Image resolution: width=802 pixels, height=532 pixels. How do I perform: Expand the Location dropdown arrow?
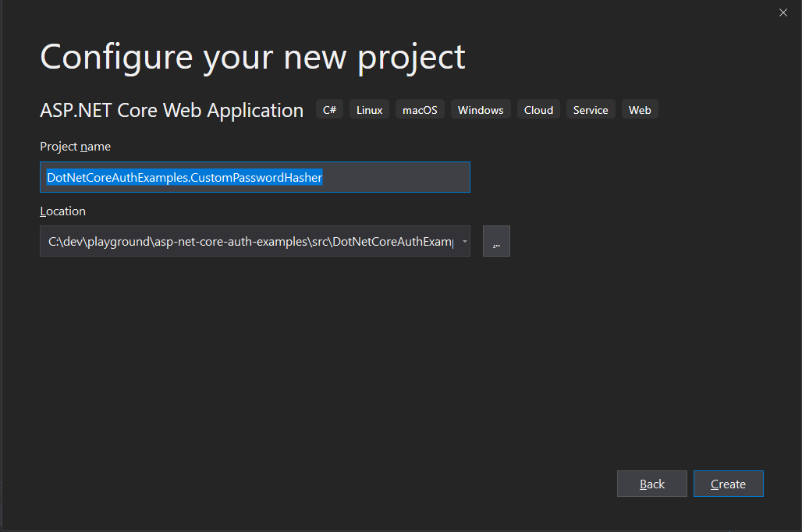(x=464, y=242)
